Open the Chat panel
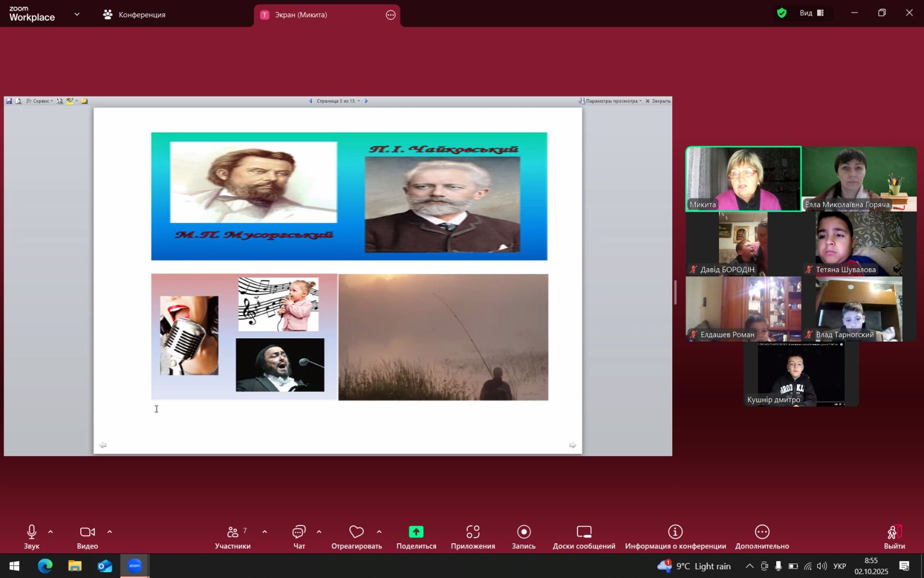Screen dimensions: 924x578 pos(299,536)
